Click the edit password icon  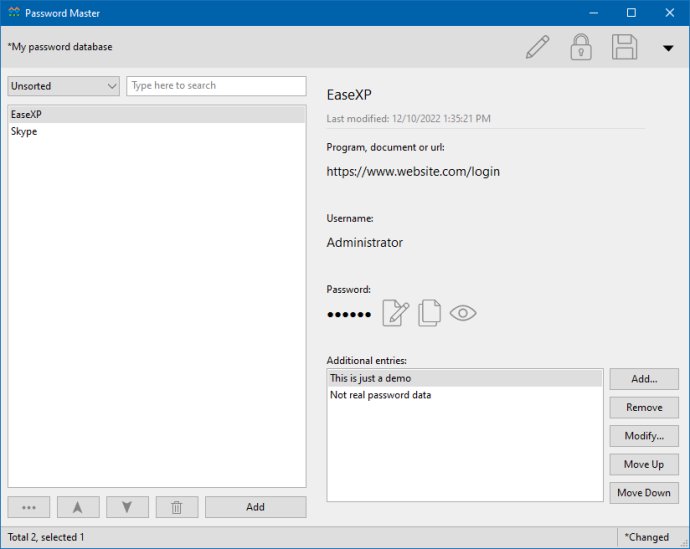click(396, 313)
